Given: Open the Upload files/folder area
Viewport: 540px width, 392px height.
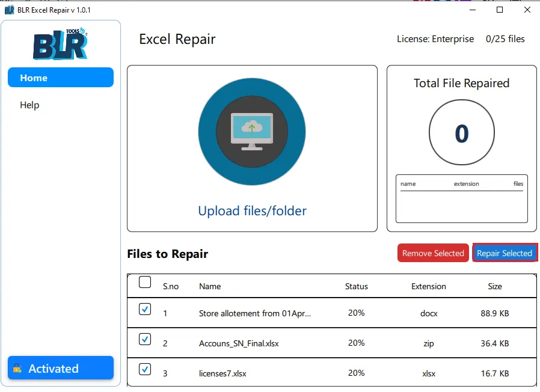Looking at the screenshot, I should (252, 211).
